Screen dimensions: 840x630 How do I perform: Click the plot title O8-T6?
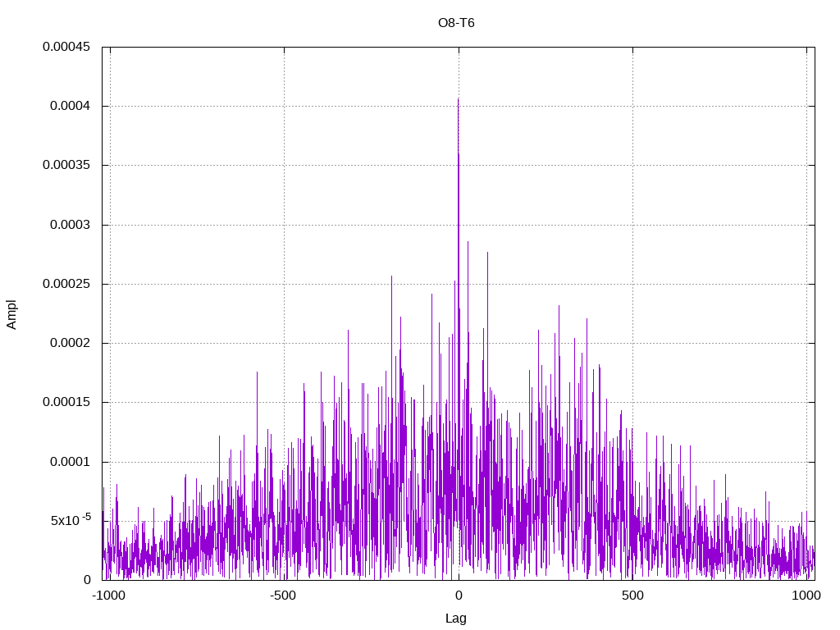pos(456,23)
